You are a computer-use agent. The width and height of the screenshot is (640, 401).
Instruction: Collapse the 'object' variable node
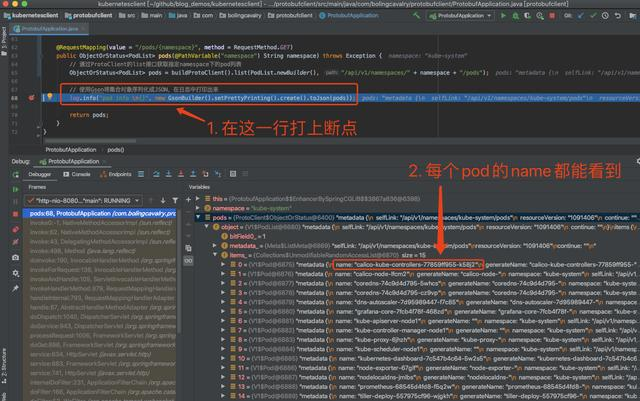pos(207,227)
